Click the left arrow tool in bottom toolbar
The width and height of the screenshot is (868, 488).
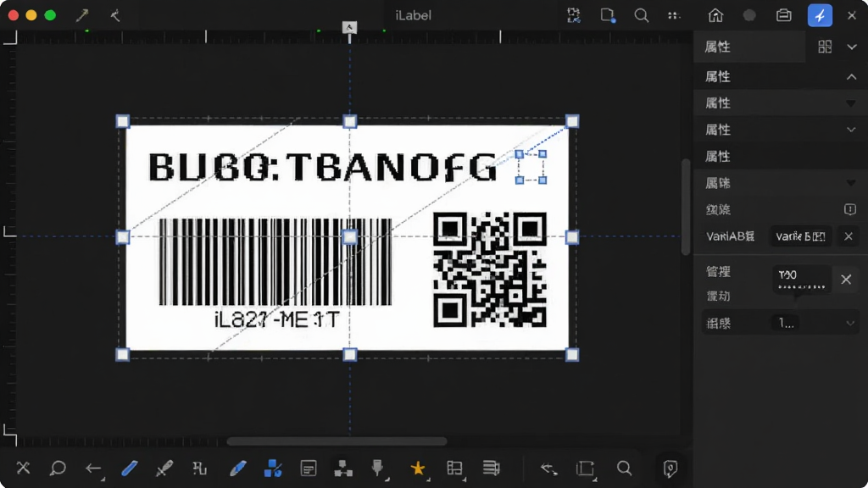click(93, 469)
